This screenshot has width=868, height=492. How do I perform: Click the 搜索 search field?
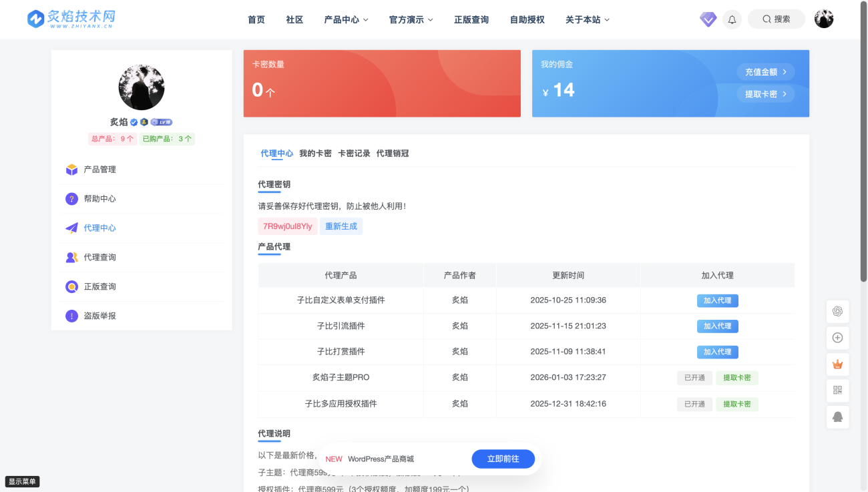[x=776, y=19]
